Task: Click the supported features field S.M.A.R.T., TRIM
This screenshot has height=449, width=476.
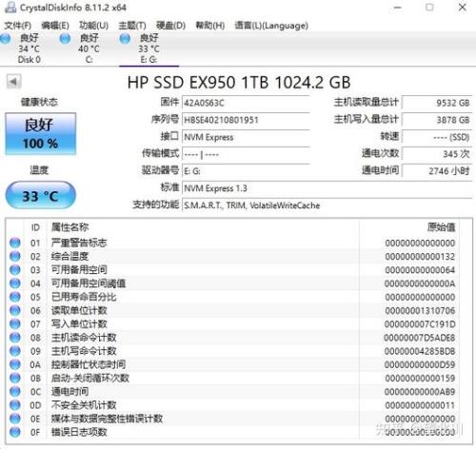Action: point(327,205)
